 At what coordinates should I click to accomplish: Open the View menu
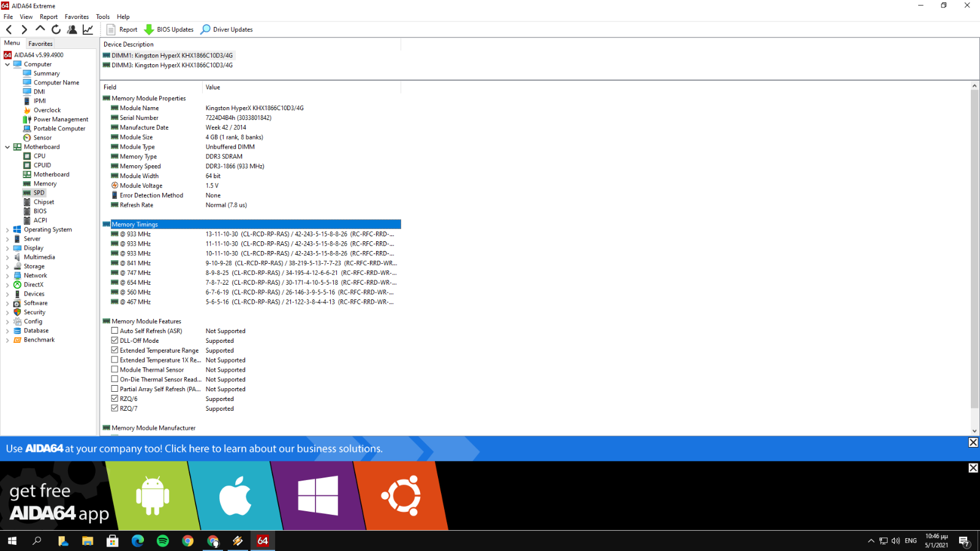click(x=26, y=17)
